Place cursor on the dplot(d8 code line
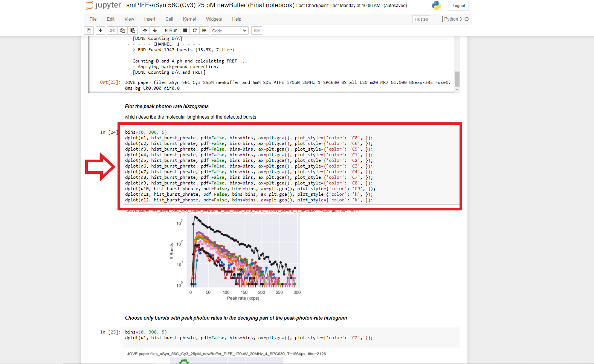The height and width of the screenshot is (364, 594). click(249, 177)
